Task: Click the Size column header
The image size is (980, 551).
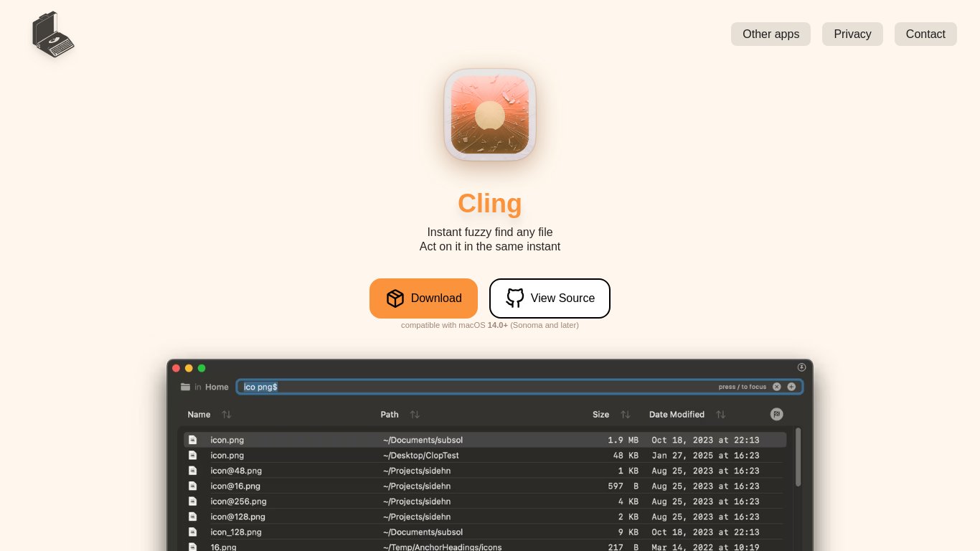Action: [x=600, y=415]
